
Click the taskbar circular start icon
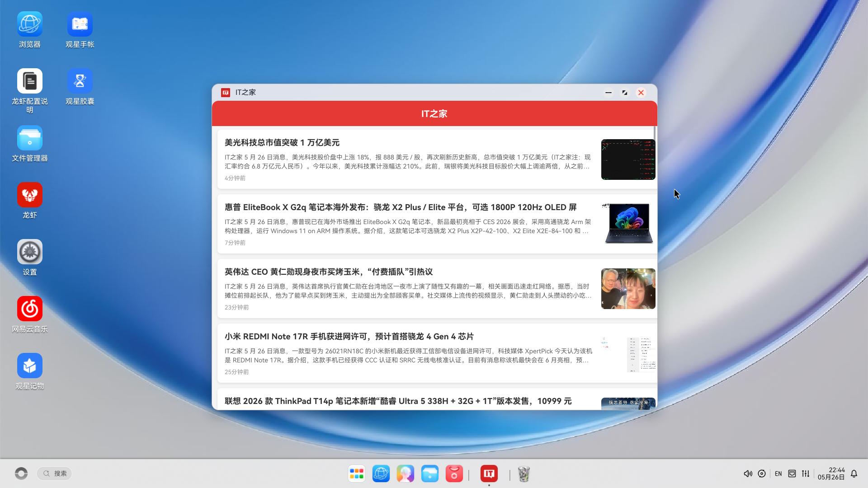(x=21, y=474)
